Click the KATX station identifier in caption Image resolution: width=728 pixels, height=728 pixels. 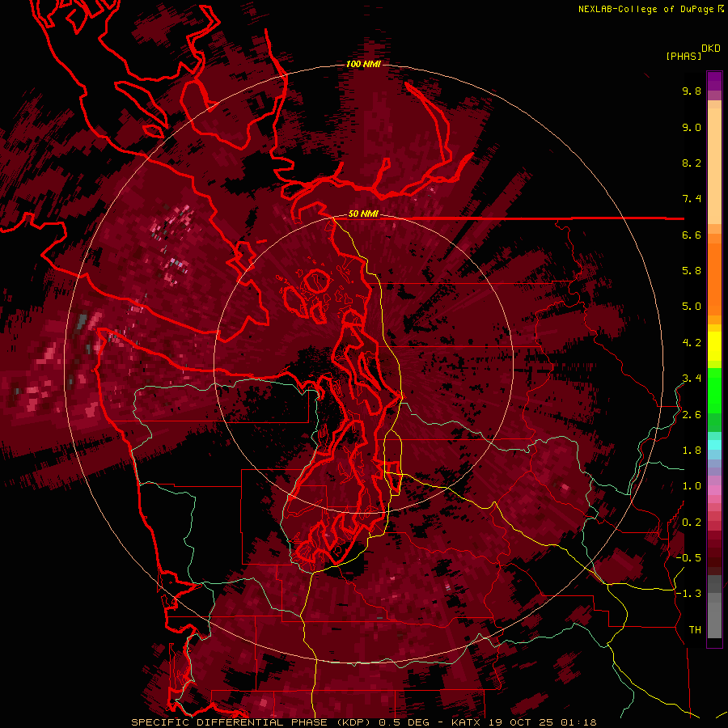466,722
